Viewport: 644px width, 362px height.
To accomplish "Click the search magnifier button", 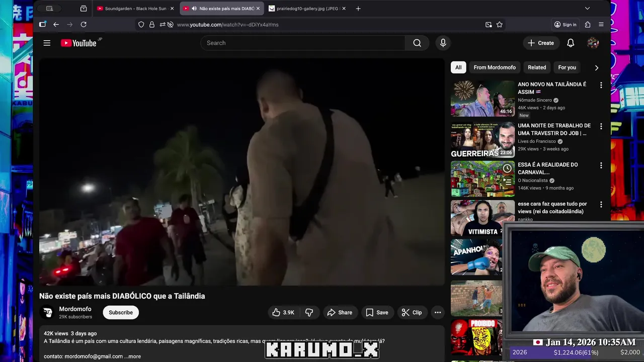I will 417,43.
